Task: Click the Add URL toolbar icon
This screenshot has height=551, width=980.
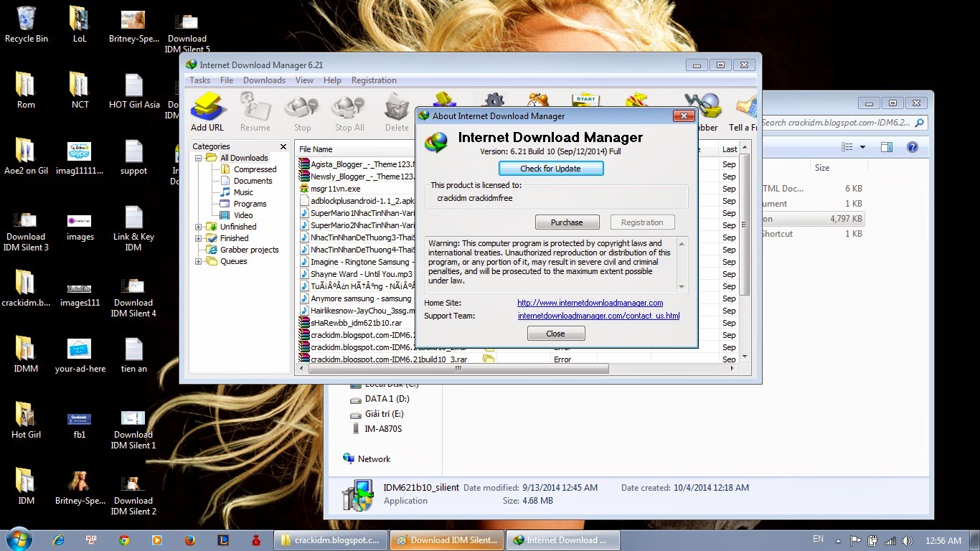Action: tap(207, 113)
